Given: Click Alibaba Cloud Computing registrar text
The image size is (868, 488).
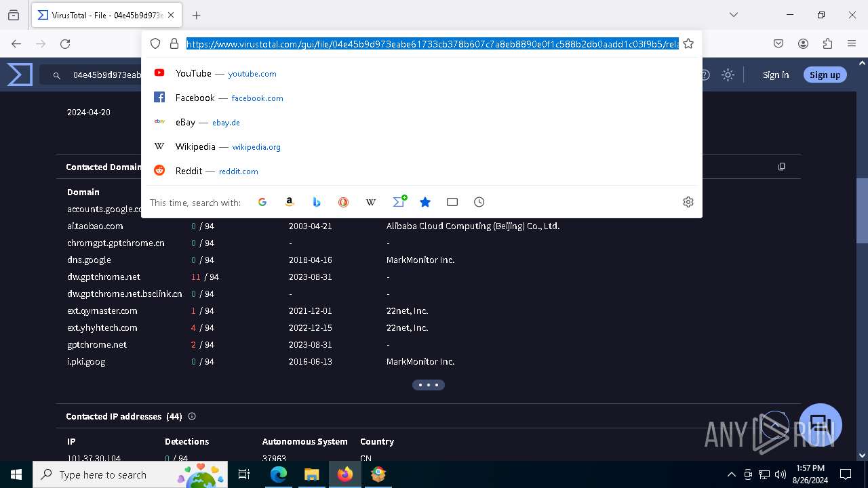Looking at the screenshot, I should click(x=473, y=226).
